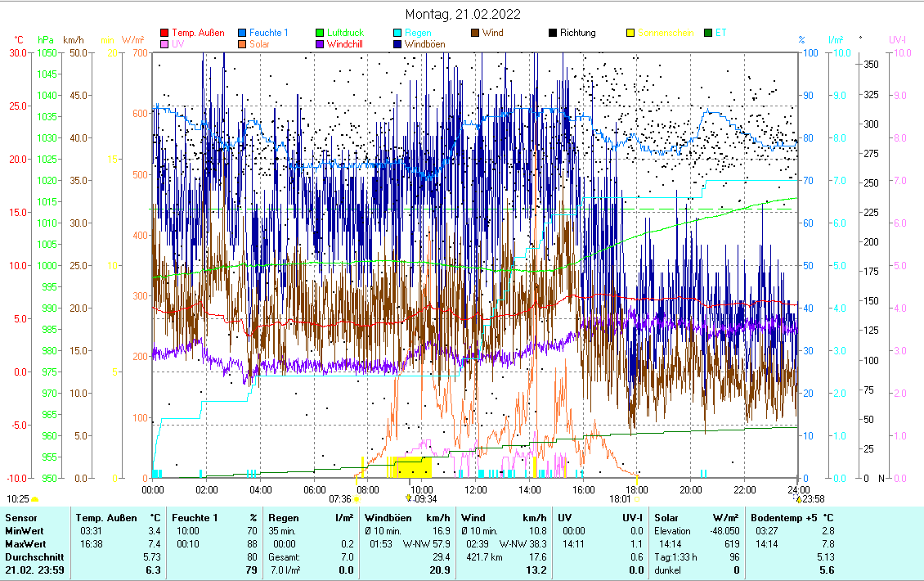Click the sunrise marker at 07:36
The image size is (924, 581).
357,498
